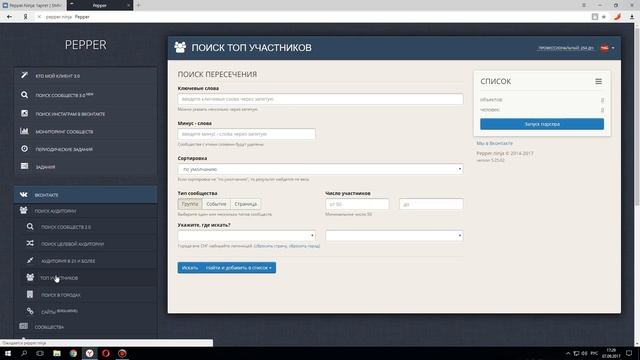640x360 pixels.
Task: Open the hamburger menu in the 'Список' panel
Action: [598, 82]
